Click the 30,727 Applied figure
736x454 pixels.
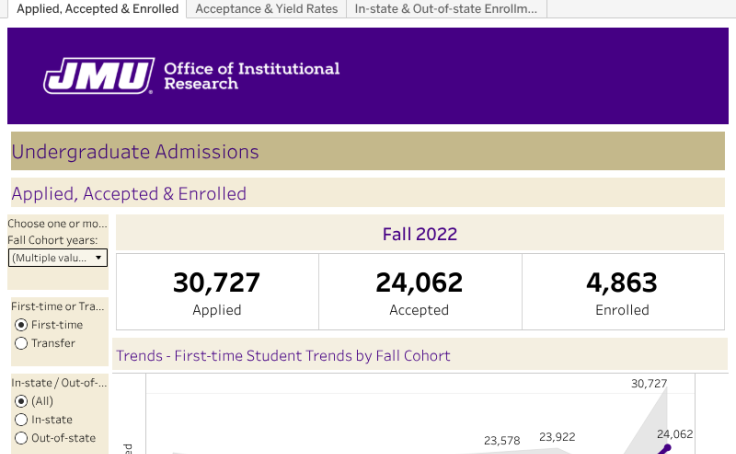[x=216, y=283]
